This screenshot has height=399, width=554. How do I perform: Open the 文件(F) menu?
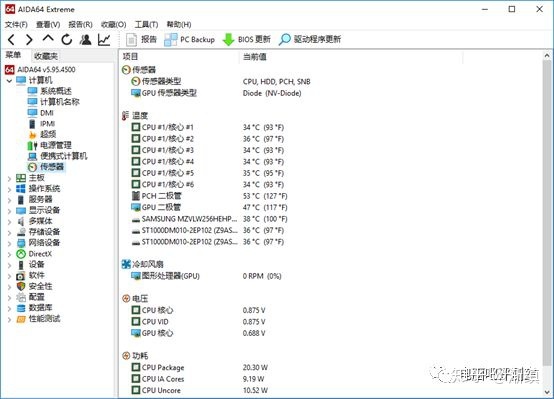[16, 24]
